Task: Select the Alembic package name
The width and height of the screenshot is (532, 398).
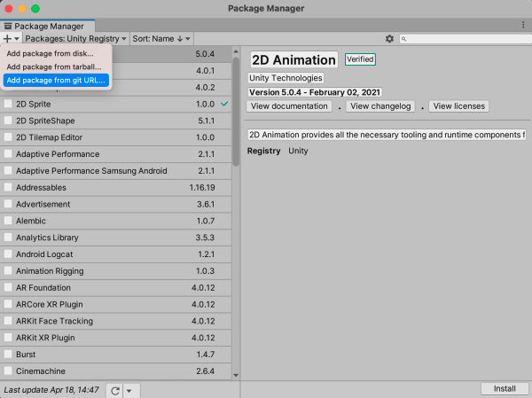Action: [31, 221]
